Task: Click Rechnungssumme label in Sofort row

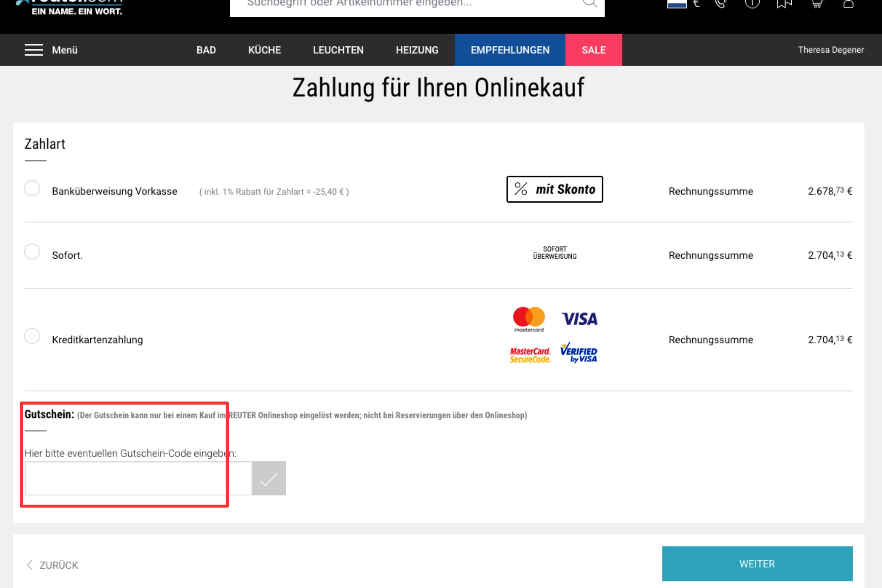Action: (x=711, y=255)
